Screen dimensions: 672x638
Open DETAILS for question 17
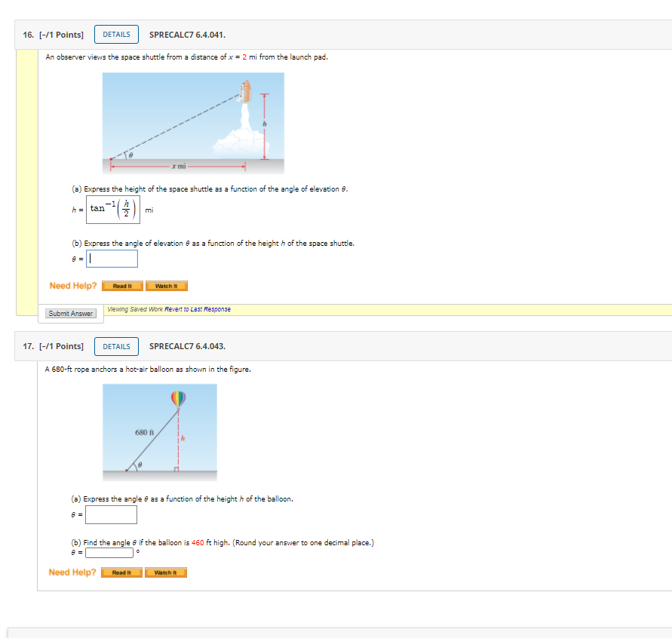click(x=115, y=346)
